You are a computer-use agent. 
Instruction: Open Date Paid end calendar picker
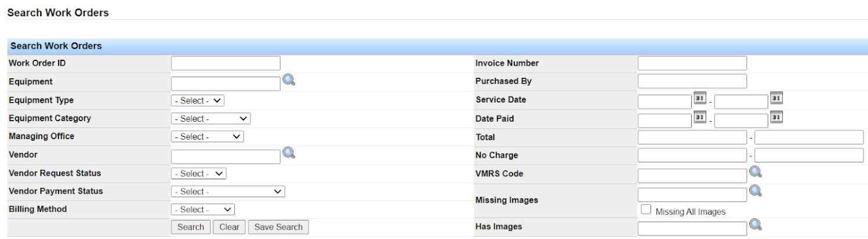coord(775,118)
